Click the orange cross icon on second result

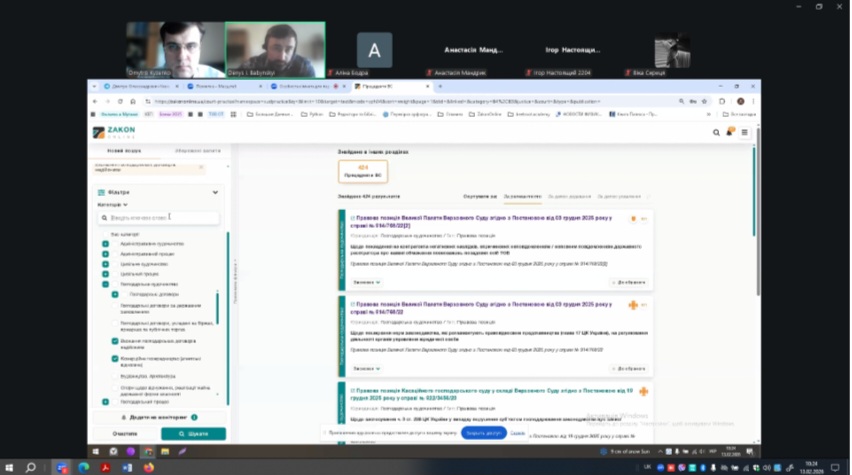pyautogui.click(x=633, y=305)
